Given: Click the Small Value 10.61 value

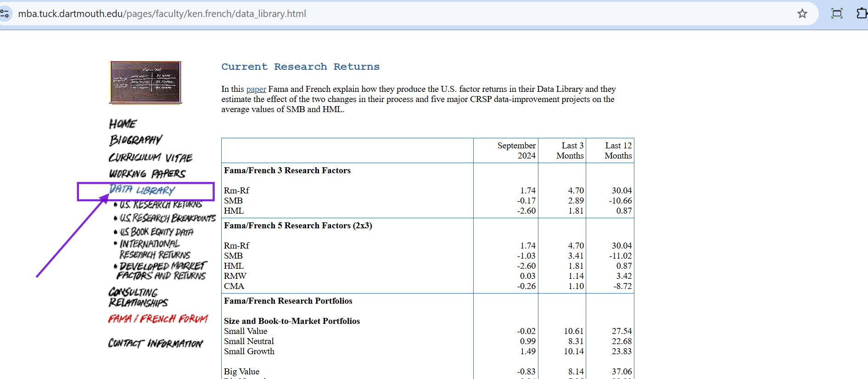Looking at the screenshot, I should pyautogui.click(x=574, y=331).
